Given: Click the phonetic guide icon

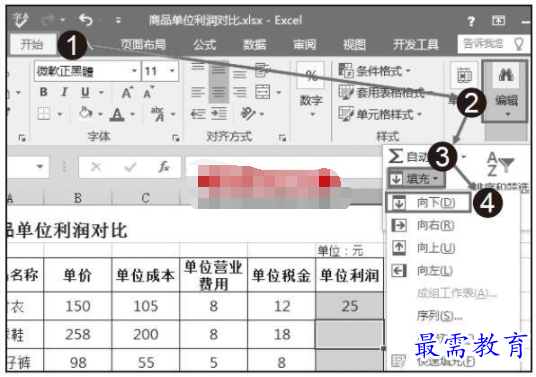Looking at the screenshot, I should tap(158, 114).
